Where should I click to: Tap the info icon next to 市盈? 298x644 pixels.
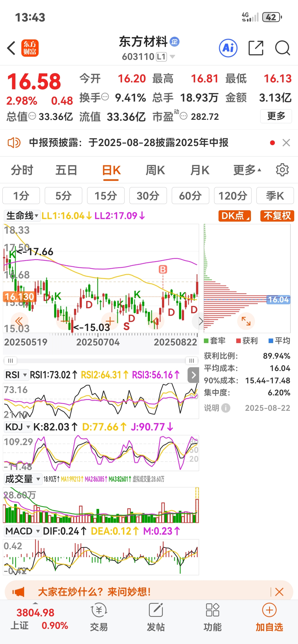184,116
